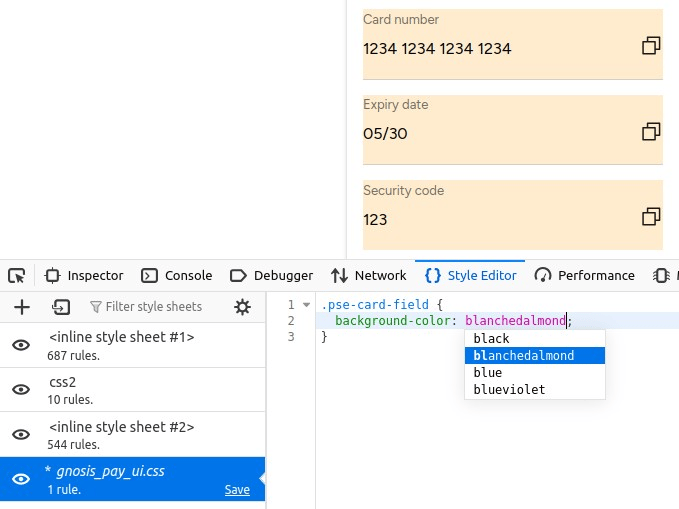679x509 pixels.
Task: Switch to the Network tab
Action: [x=369, y=276]
